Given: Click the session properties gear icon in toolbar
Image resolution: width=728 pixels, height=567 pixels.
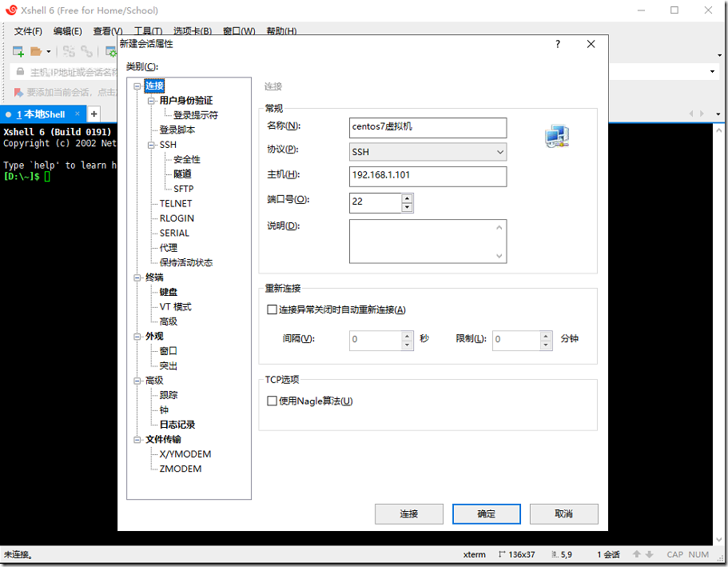Looking at the screenshot, I should (111, 52).
